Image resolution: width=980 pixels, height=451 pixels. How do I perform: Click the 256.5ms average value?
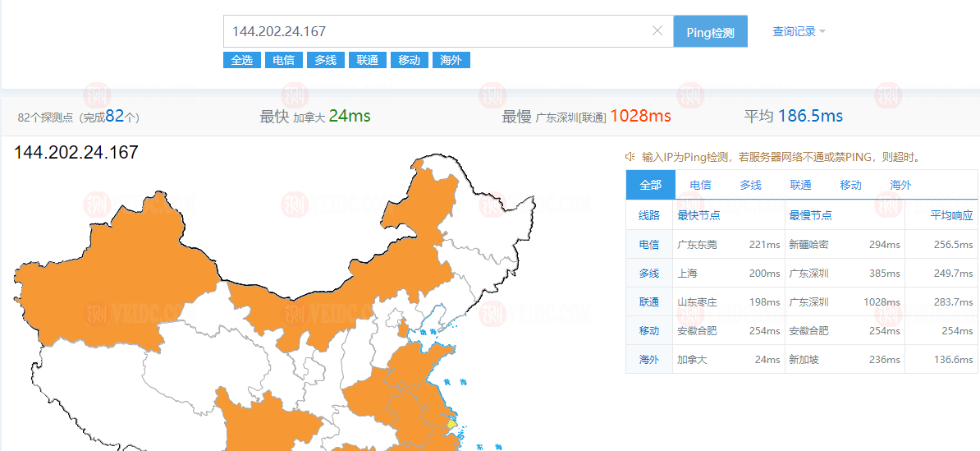pos(955,245)
